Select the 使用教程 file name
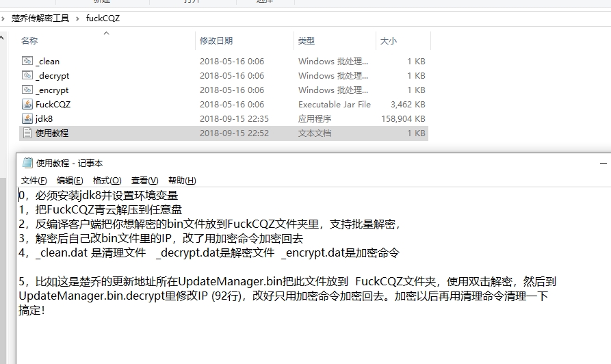 tap(52, 133)
